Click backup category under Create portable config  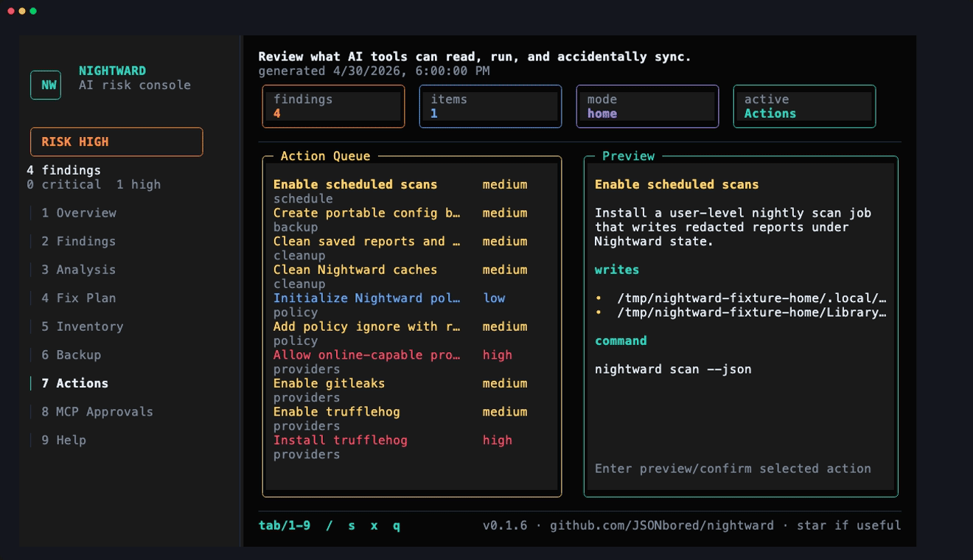[296, 227]
